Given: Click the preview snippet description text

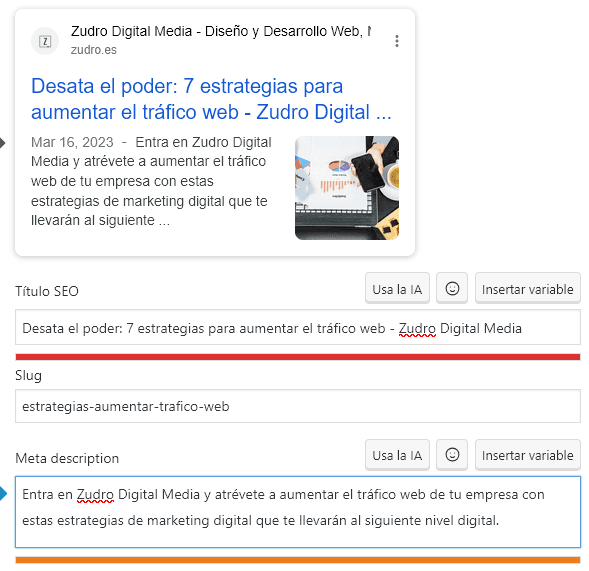Looking at the screenshot, I should [x=151, y=181].
